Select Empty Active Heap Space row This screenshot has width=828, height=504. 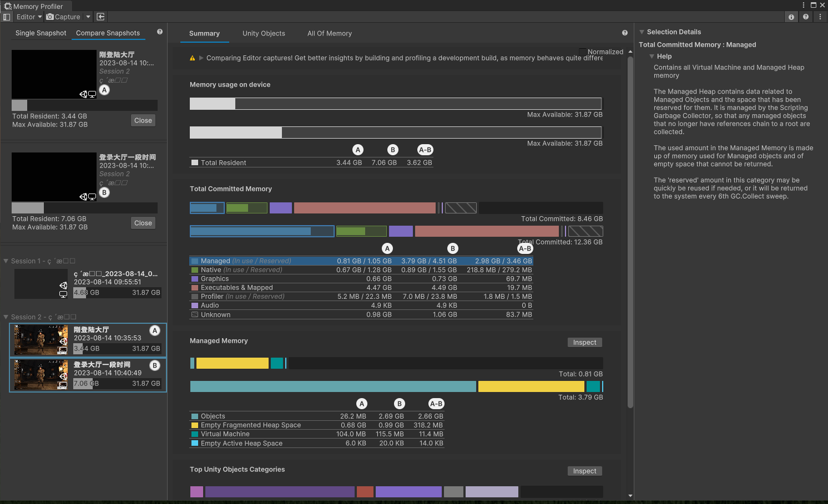click(x=317, y=444)
